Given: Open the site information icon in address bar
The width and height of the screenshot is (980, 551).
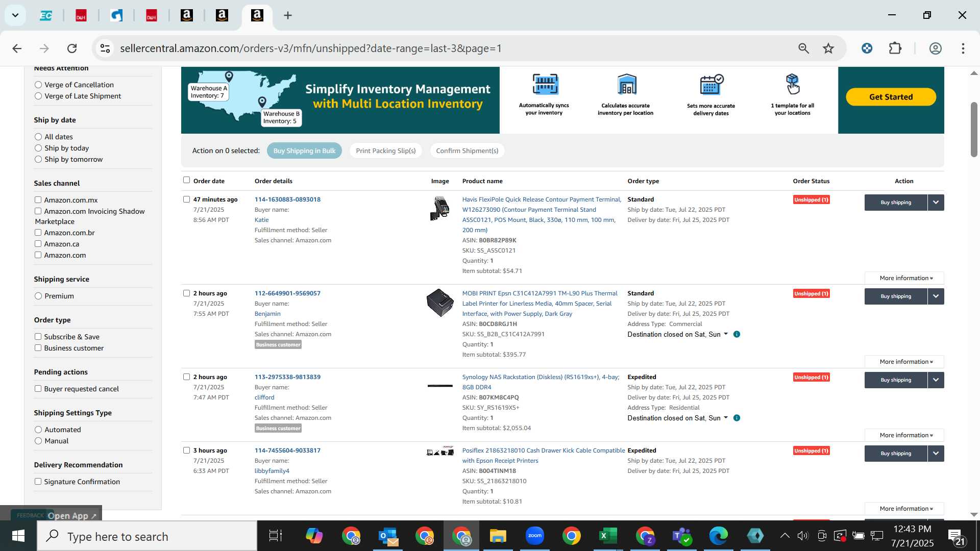Looking at the screenshot, I should (x=105, y=48).
